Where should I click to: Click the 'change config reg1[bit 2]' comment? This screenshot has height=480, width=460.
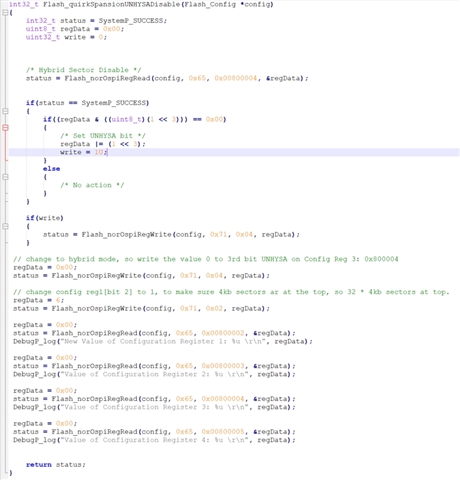pyautogui.click(x=231, y=292)
